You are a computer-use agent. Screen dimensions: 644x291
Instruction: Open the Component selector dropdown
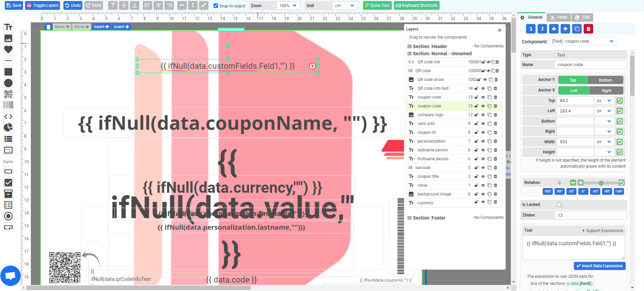(583, 41)
